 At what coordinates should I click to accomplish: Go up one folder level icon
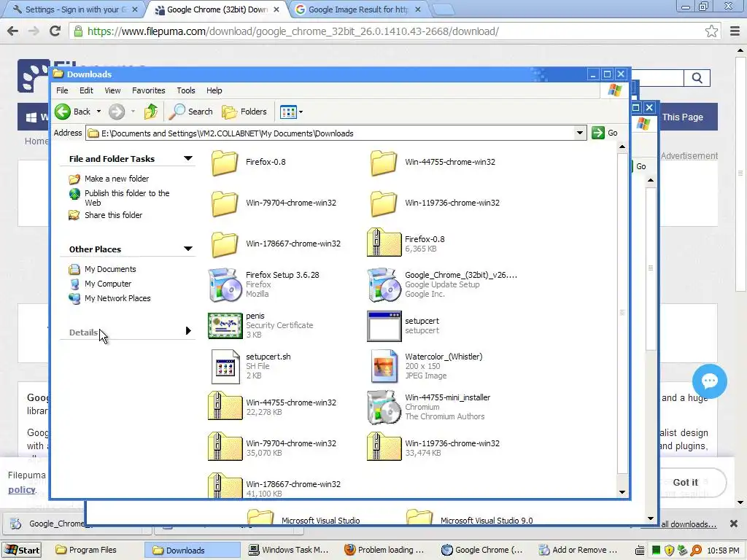pyautogui.click(x=151, y=112)
